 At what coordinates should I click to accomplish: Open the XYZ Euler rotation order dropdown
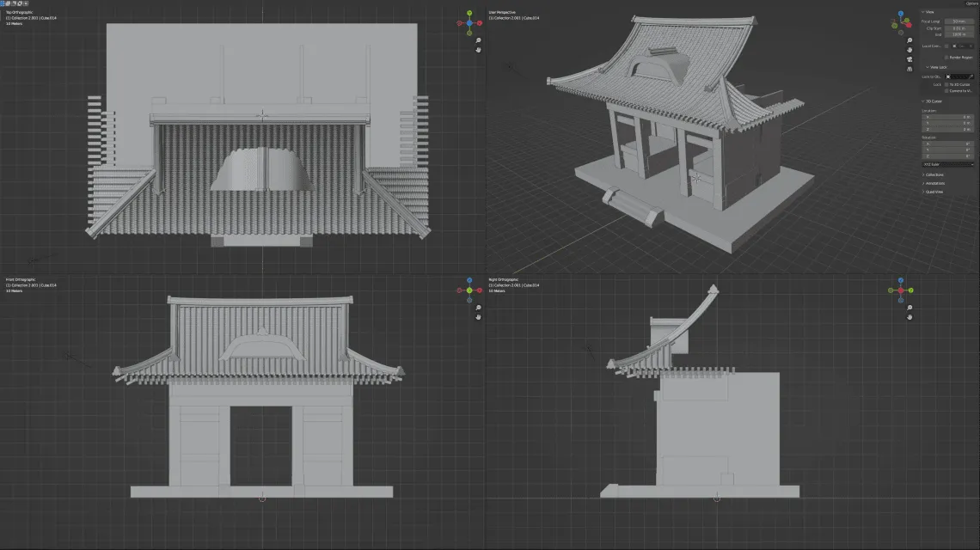point(947,164)
